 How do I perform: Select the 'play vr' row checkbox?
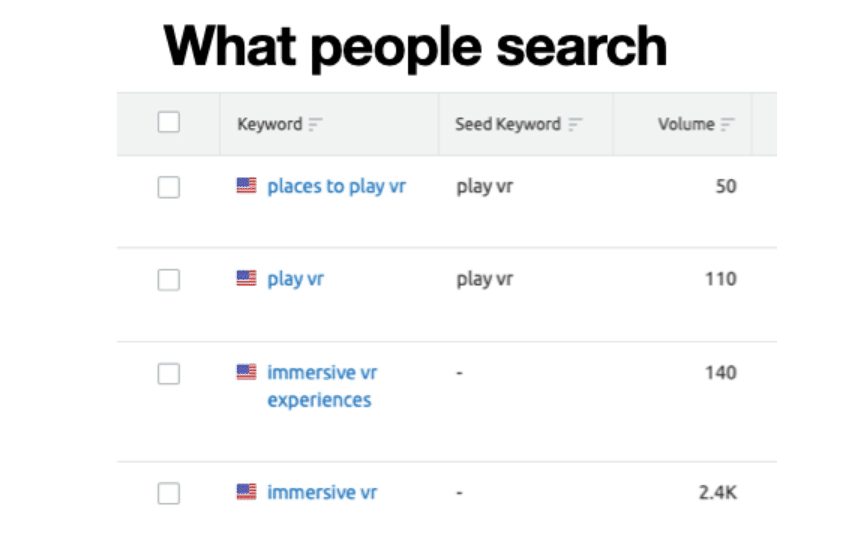click(x=169, y=280)
